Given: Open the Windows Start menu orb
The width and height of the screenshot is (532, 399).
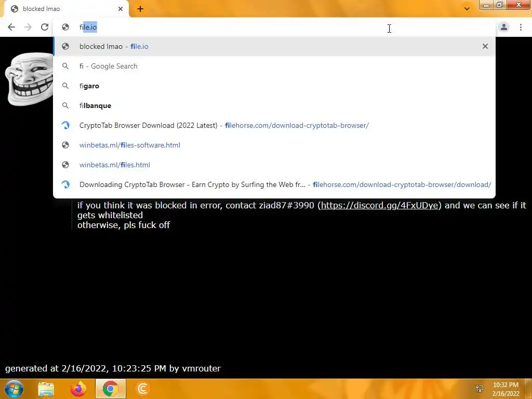Looking at the screenshot, I should click(x=14, y=389).
